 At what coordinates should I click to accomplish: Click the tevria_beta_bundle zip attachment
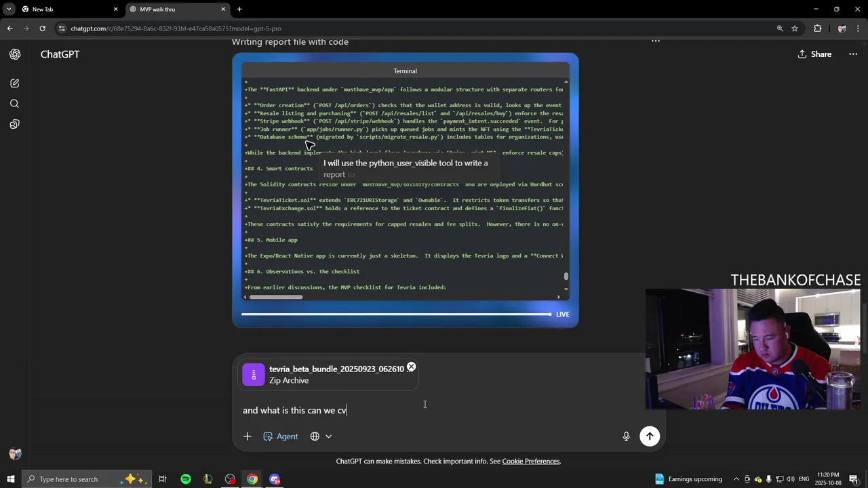pyautogui.click(x=327, y=374)
